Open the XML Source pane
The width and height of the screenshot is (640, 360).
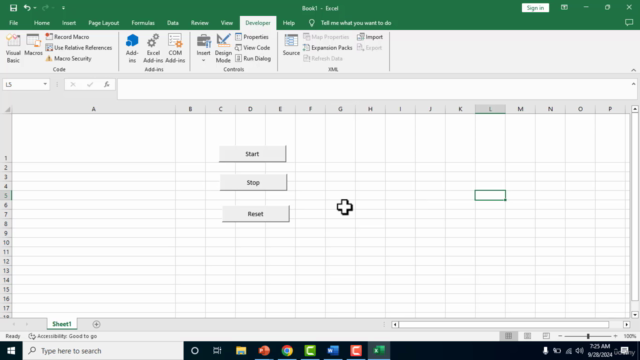[291, 45]
